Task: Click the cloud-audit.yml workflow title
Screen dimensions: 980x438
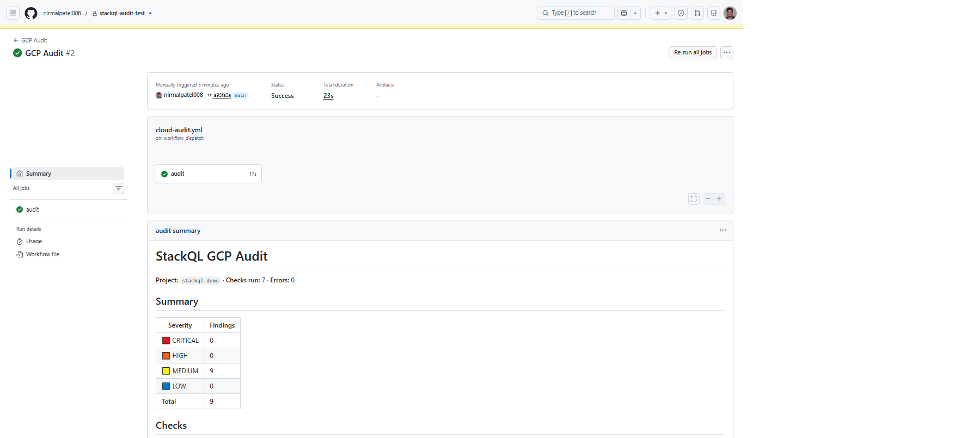Action: click(179, 130)
